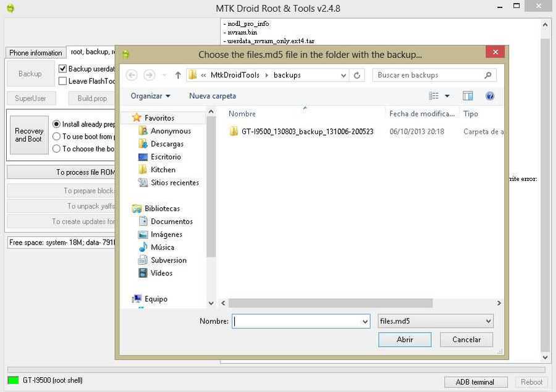Click the Cancelar button
Image resolution: width=556 pixels, height=392 pixels.
pos(466,340)
